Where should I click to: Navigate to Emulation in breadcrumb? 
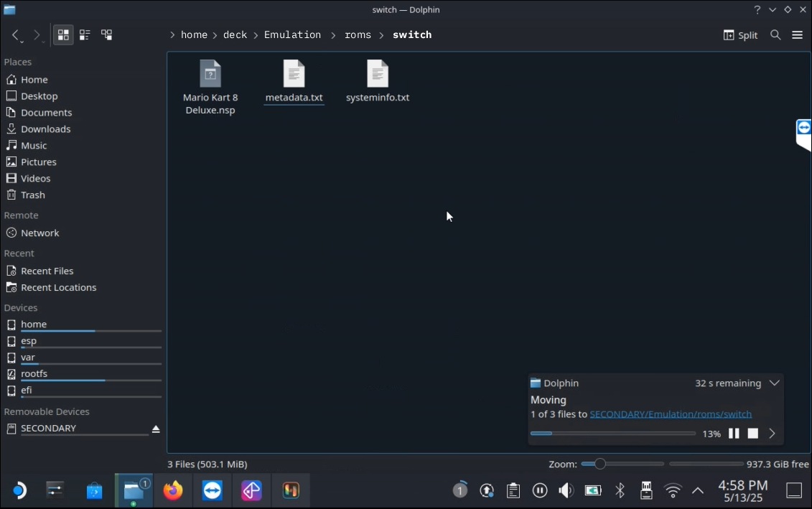pyautogui.click(x=293, y=34)
